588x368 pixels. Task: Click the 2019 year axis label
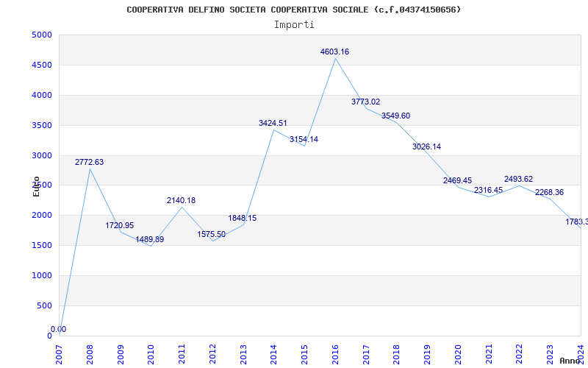click(x=428, y=355)
